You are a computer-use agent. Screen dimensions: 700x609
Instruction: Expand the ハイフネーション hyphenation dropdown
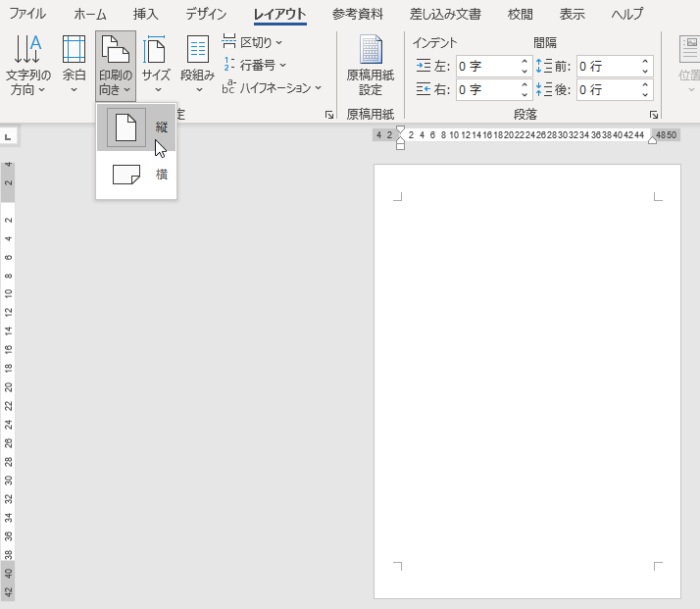tap(273, 87)
